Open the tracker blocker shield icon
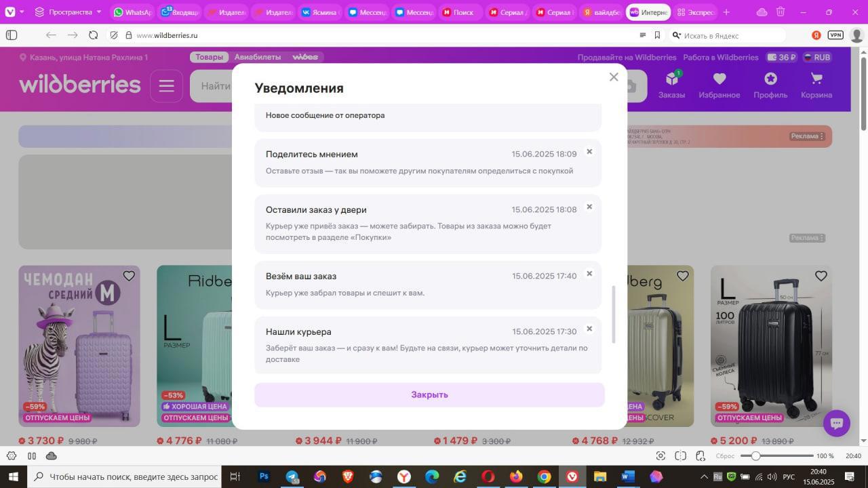Viewport: 868px width, 488px height. click(114, 35)
